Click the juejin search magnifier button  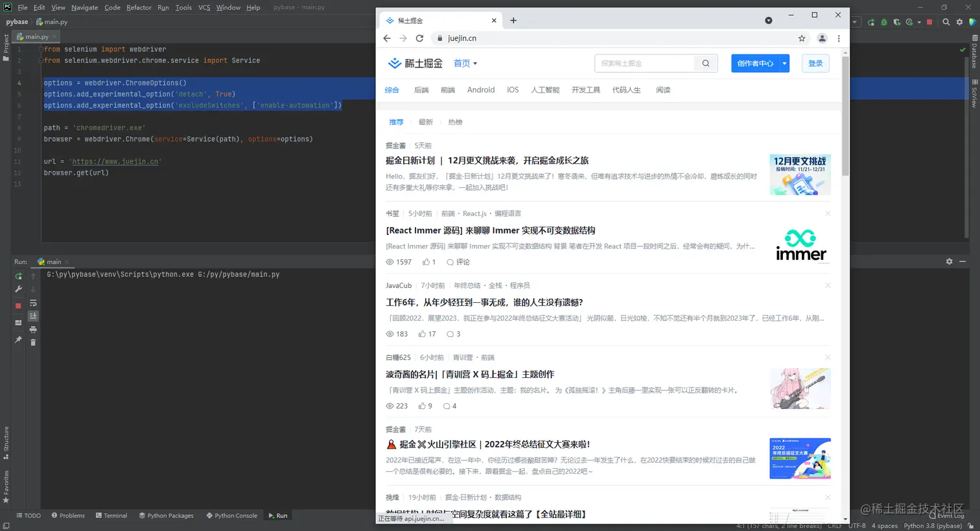706,64
